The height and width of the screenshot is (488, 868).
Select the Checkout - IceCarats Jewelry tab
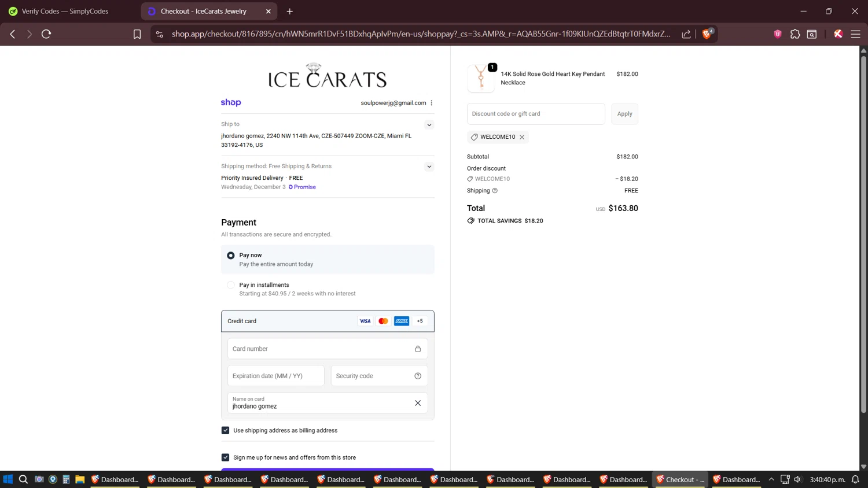[204, 11]
